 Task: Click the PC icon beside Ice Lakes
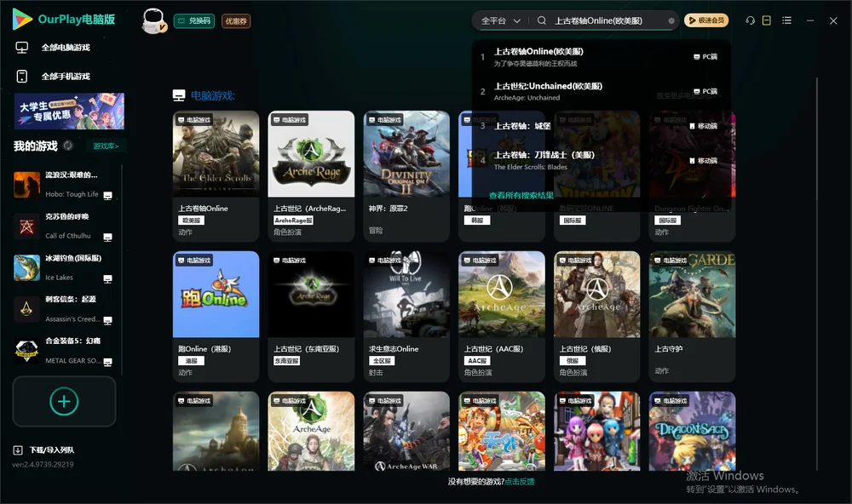click(107, 278)
